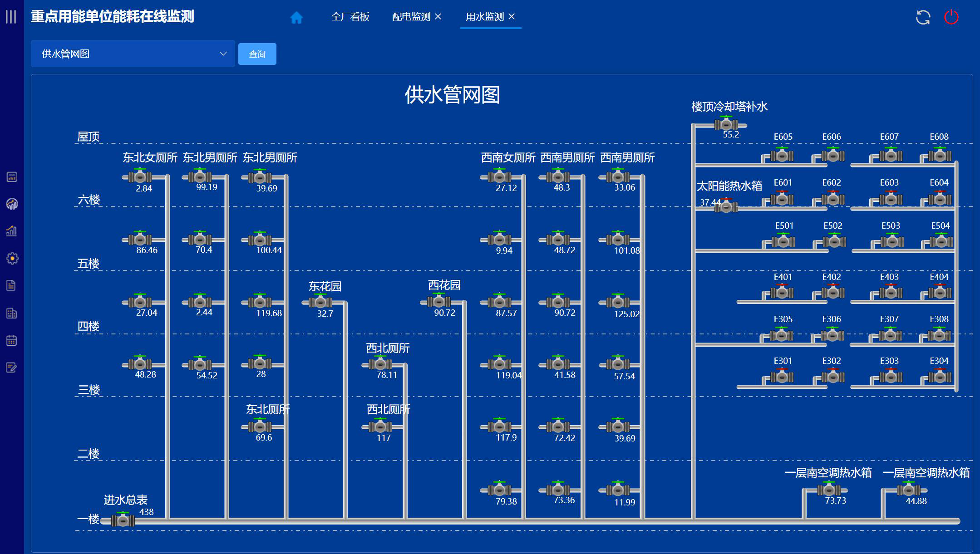Select the valve reading 99.19
Viewport: 980px width, 554px height.
coord(200,176)
